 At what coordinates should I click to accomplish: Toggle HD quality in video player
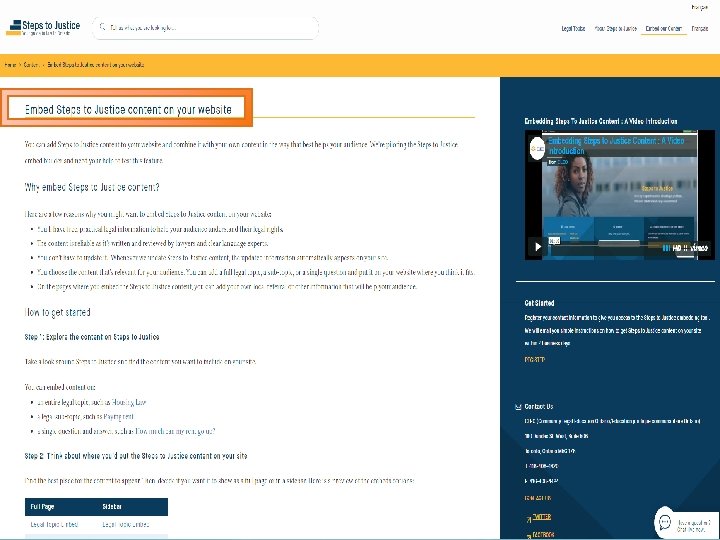[x=677, y=248]
